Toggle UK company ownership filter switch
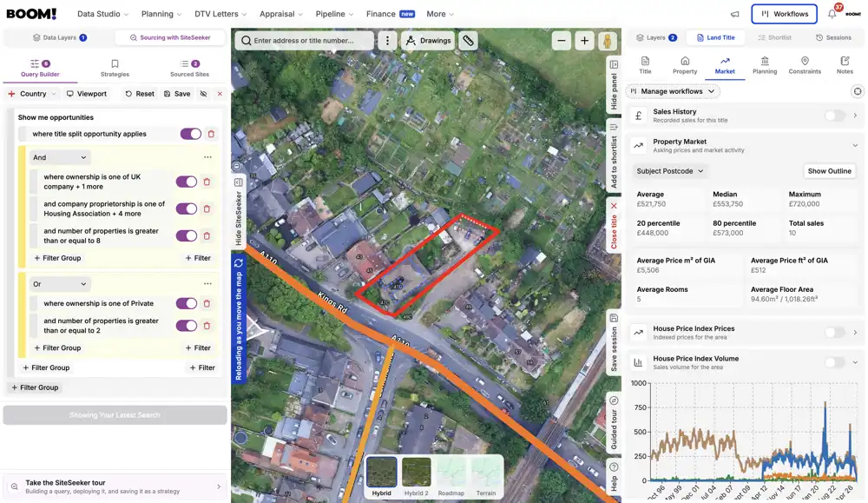This screenshot has height=503, width=868. 187,182
